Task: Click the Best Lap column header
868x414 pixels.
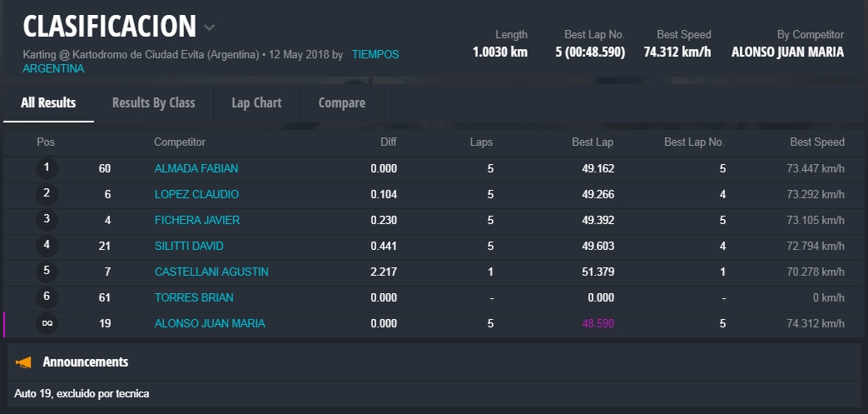Action: point(593,142)
